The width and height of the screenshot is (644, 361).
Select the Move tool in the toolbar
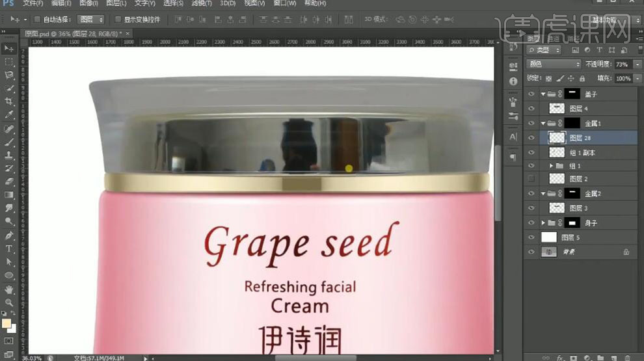point(8,49)
